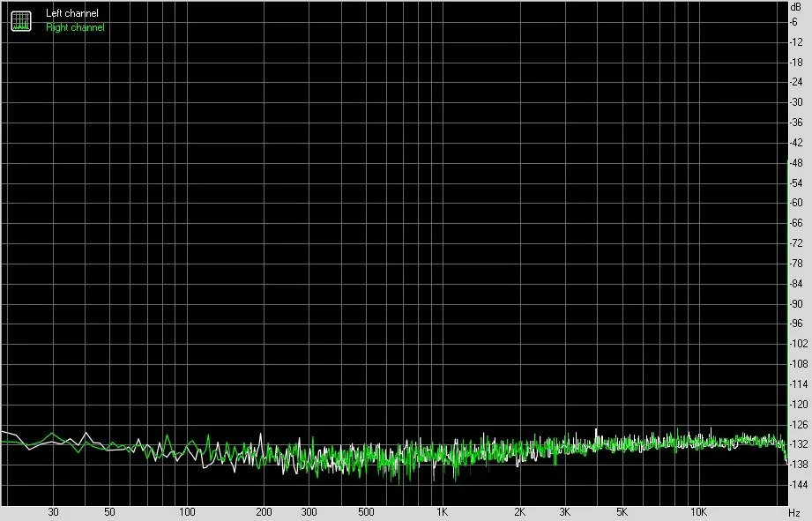Click the spectrum graph icon in the legend

pyautogui.click(x=21, y=20)
